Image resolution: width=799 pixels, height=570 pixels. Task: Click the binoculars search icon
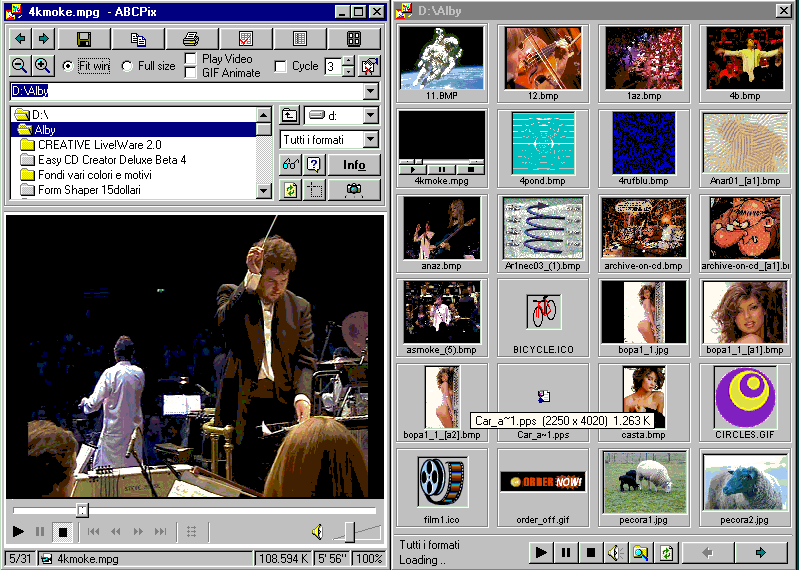click(x=290, y=165)
